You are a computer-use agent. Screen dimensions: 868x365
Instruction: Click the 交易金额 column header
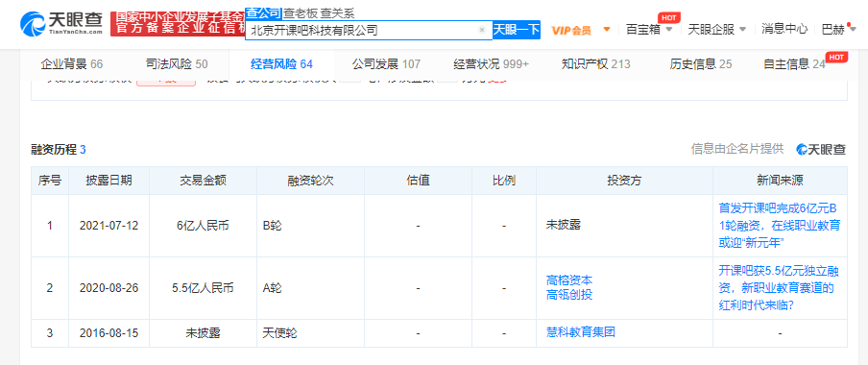pos(203,181)
